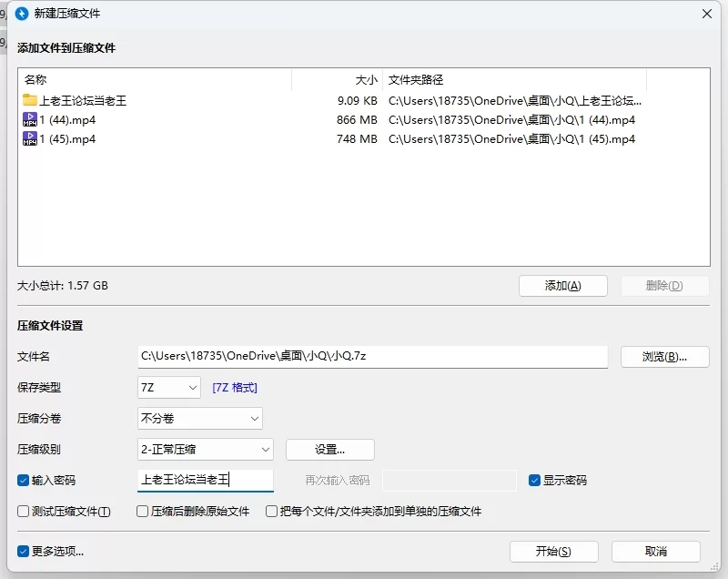Click the Bandizip app icon in title bar

[x=22, y=14]
